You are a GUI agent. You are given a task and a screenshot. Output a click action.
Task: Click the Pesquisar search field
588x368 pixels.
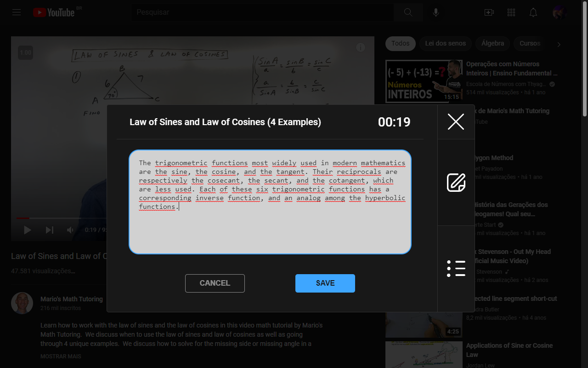pos(262,12)
